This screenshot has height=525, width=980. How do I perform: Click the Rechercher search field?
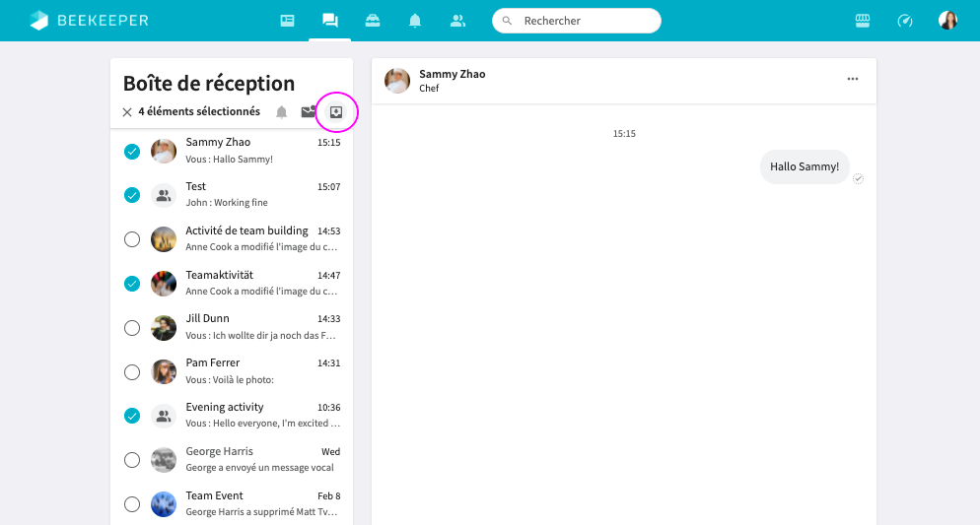coord(576,21)
